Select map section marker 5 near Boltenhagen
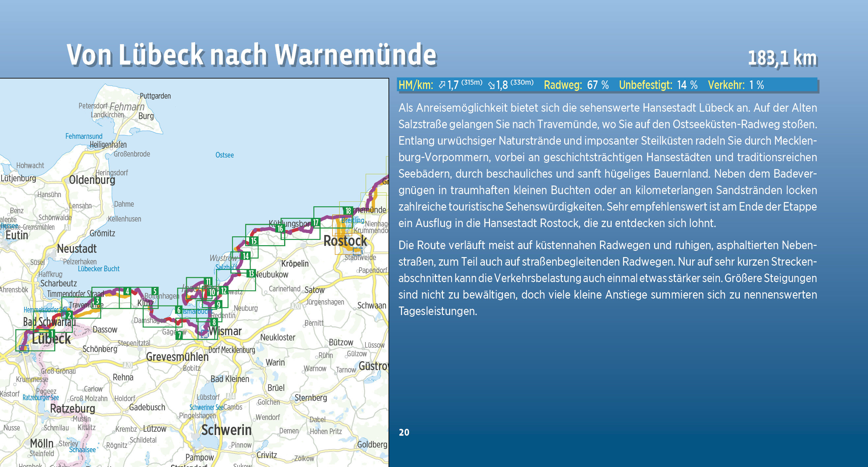 pyautogui.click(x=154, y=291)
